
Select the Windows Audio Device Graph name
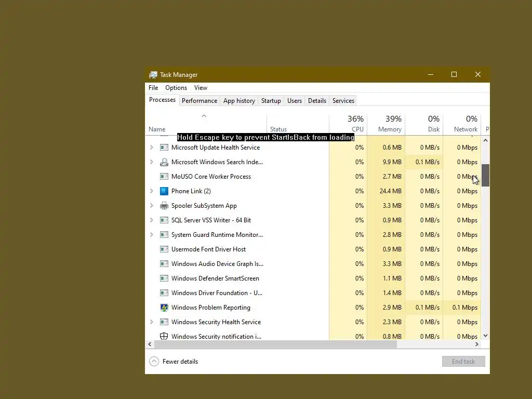click(x=217, y=264)
